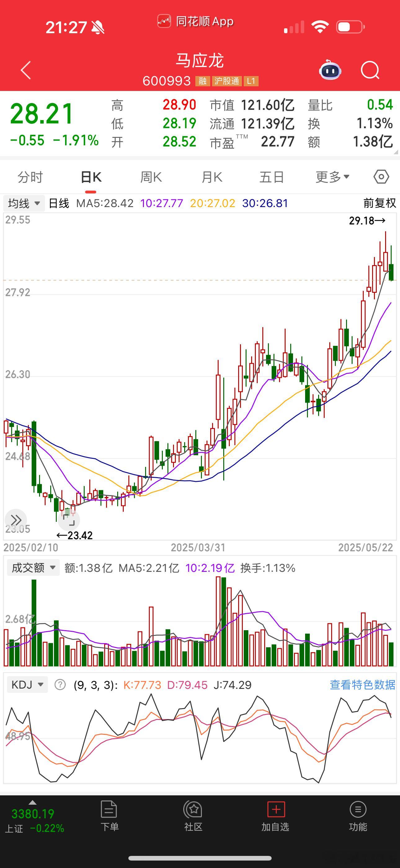Screen dimensions: 400x868
Task: Tap the 2025/03/31 date label
Action: (198, 548)
